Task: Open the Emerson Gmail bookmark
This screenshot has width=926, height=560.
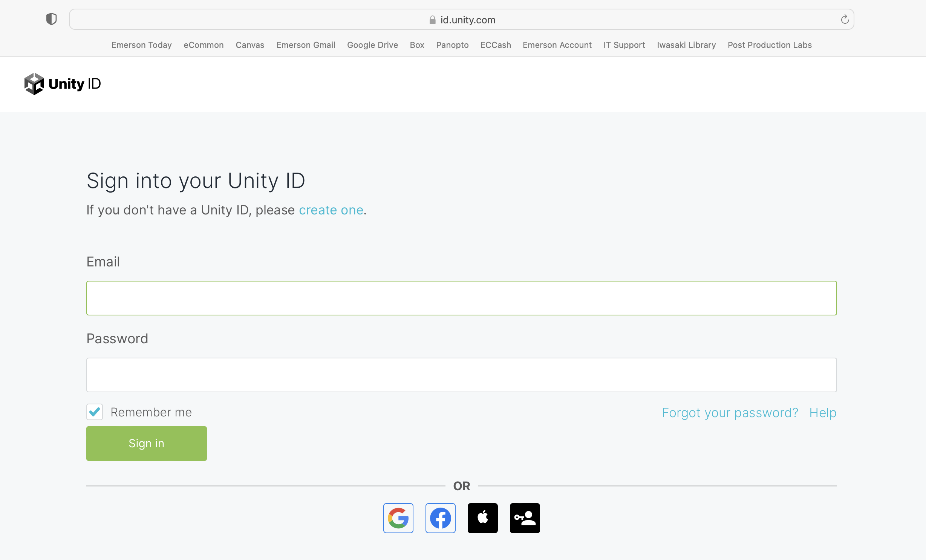Action: 306,45
